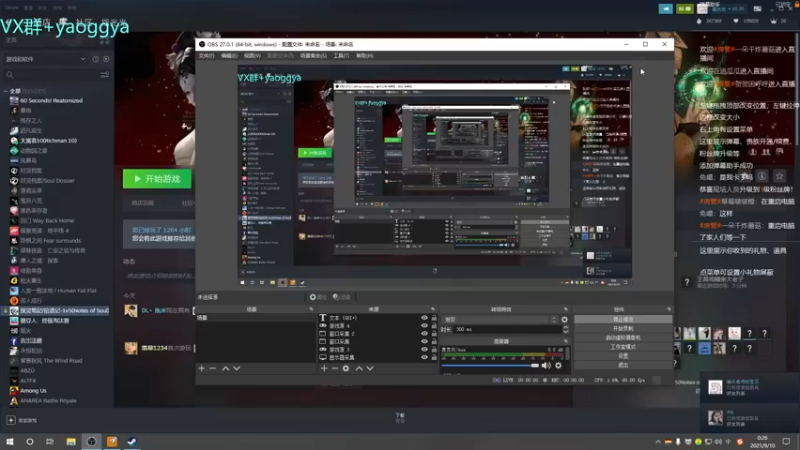Add a new scene with the 场景 panel plus icon

(202, 368)
